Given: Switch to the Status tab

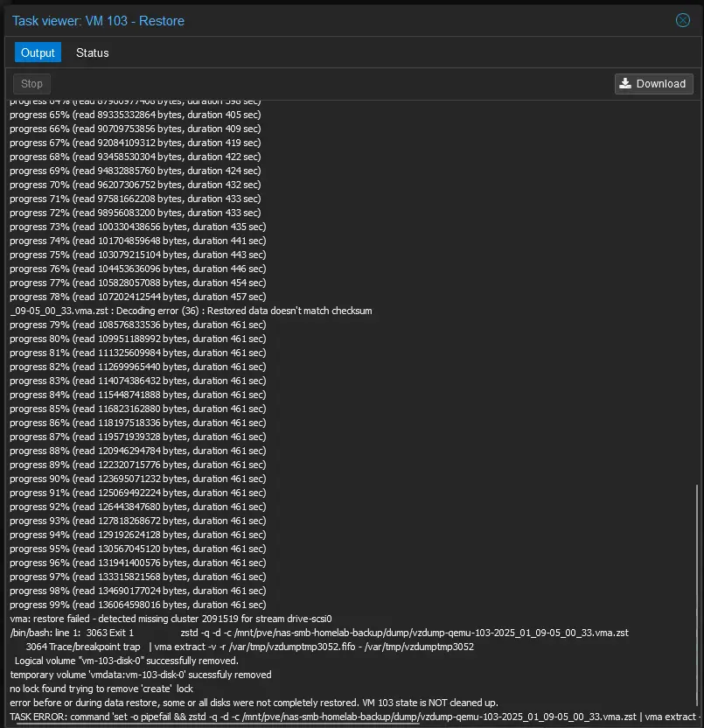Looking at the screenshot, I should click(92, 52).
